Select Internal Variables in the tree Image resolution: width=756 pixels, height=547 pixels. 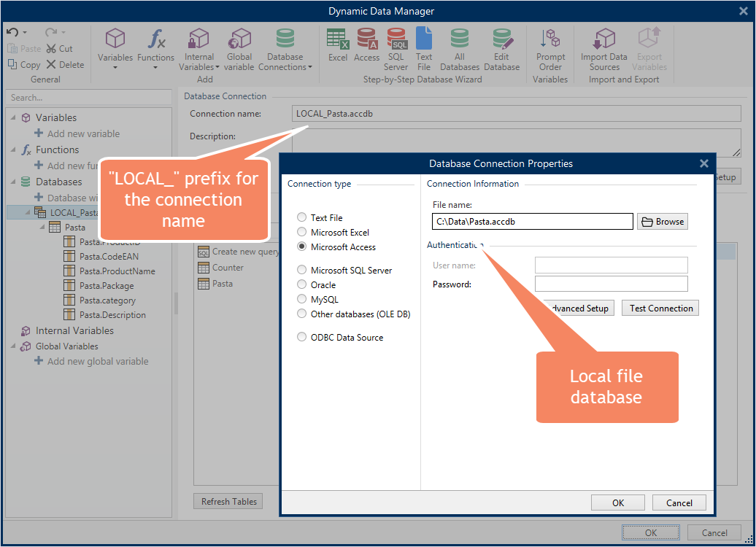tap(74, 330)
